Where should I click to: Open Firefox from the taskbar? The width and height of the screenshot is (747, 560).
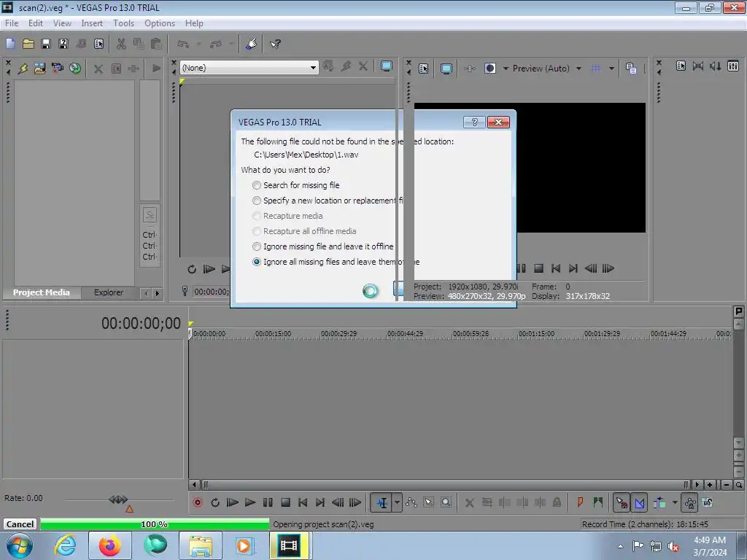coord(109,545)
